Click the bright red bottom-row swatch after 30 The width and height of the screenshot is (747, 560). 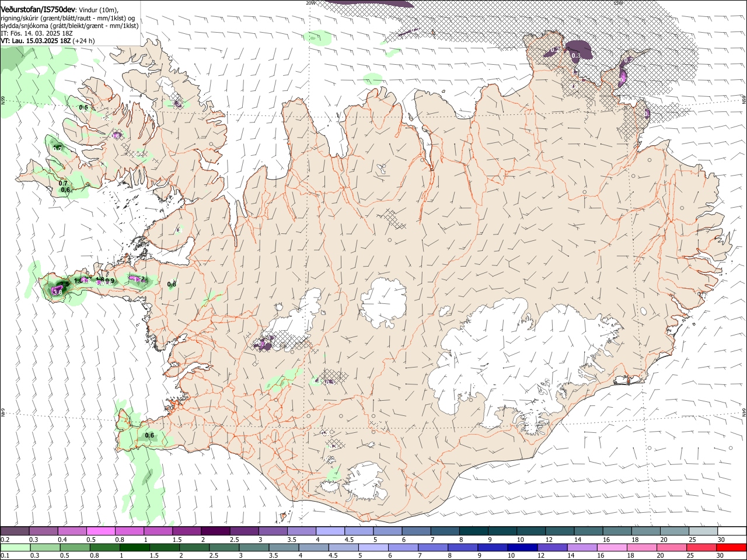click(x=731, y=547)
